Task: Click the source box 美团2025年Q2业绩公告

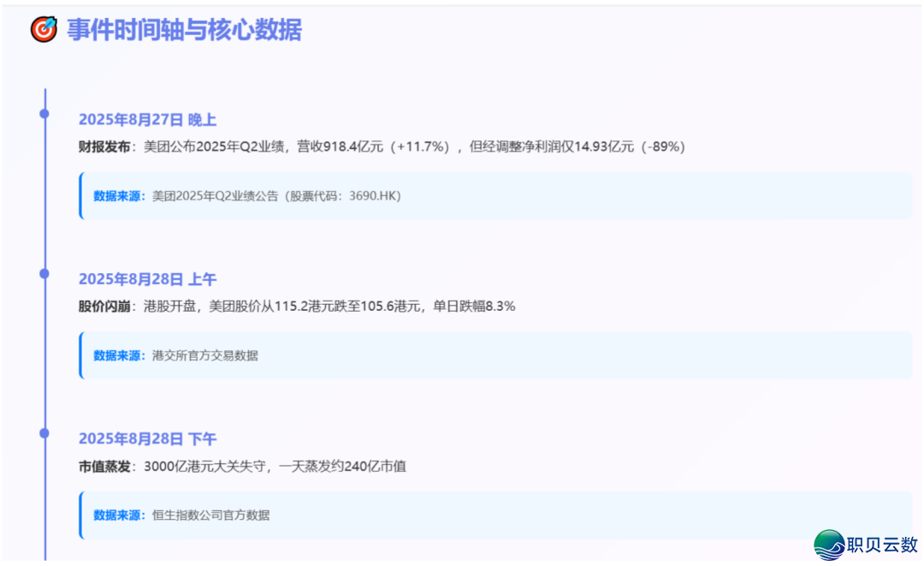Action: pyautogui.click(x=495, y=196)
